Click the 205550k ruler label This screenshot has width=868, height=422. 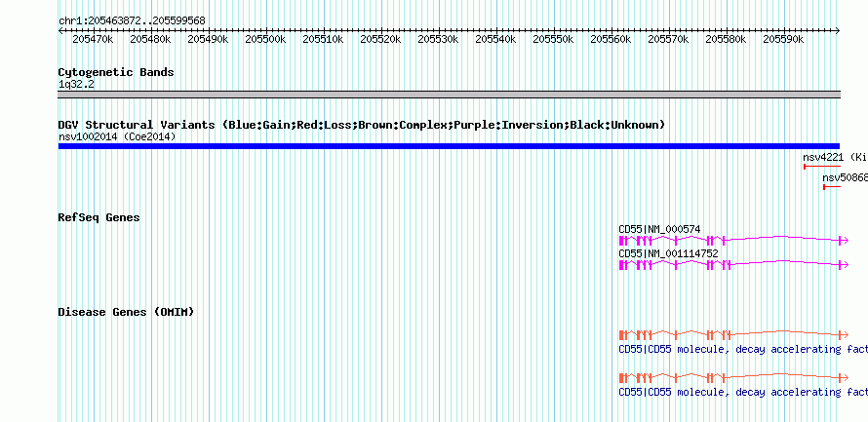tap(554, 39)
